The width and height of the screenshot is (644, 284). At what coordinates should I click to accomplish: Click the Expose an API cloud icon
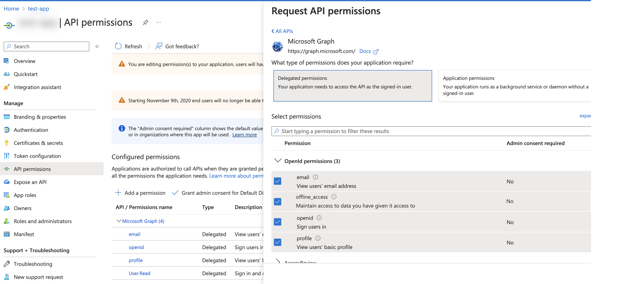coord(7,182)
